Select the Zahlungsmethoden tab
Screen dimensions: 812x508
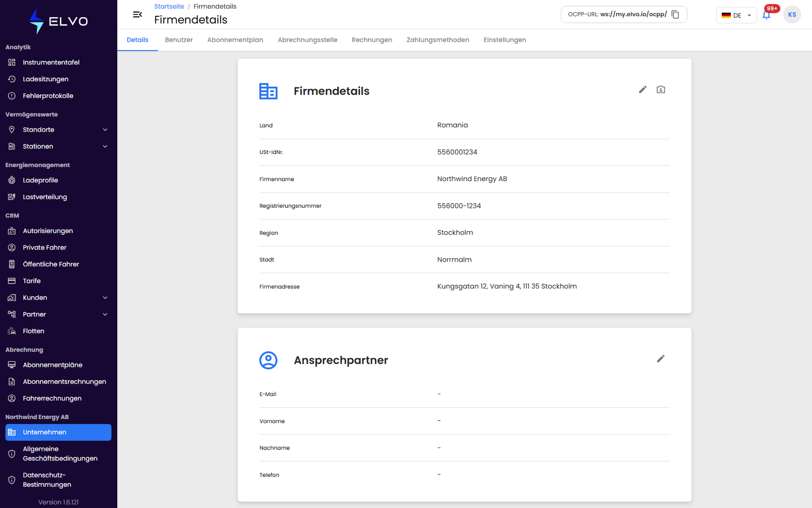pyautogui.click(x=438, y=40)
